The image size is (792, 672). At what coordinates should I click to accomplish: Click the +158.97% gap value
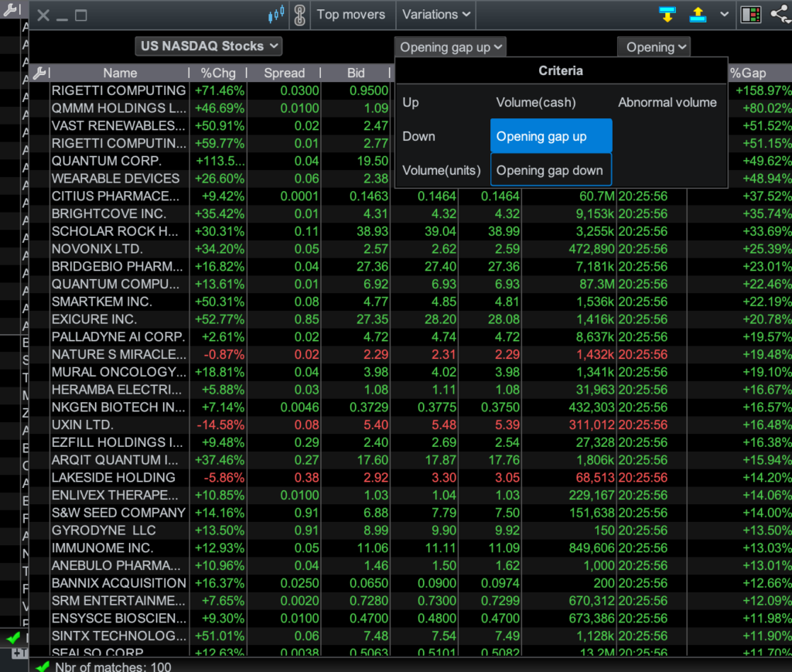point(763,91)
